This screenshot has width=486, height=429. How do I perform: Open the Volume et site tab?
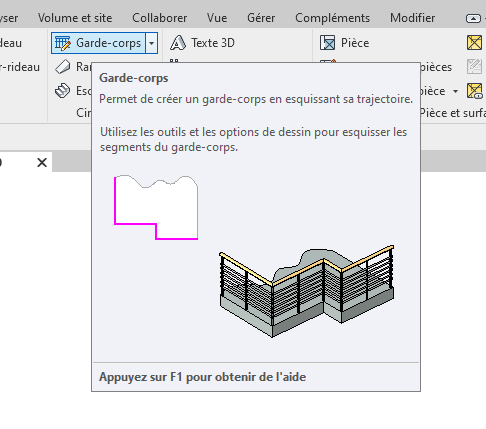click(75, 18)
